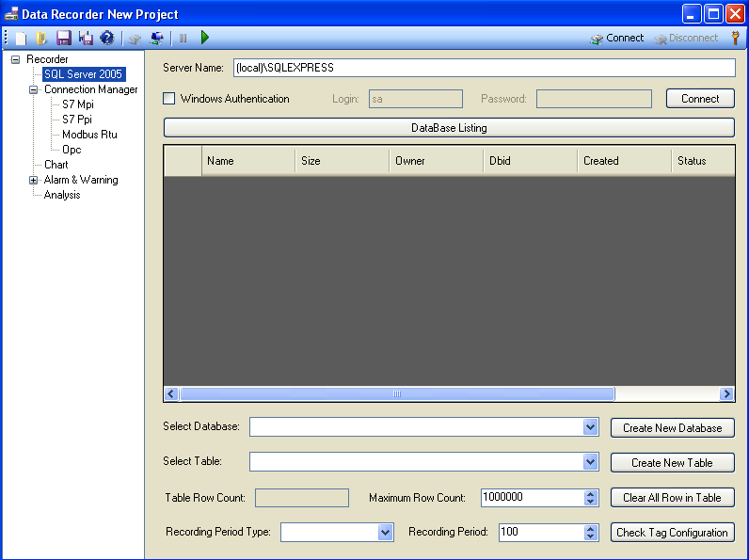
Task: Click the pause recording icon
Action: (183, 39)
